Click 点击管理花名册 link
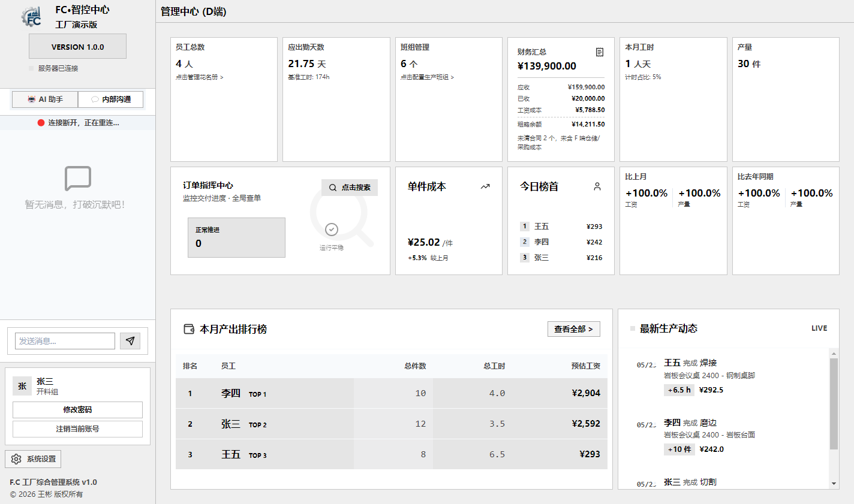The height and width of the screenshot is (504, 854). [x=199, y=77]
